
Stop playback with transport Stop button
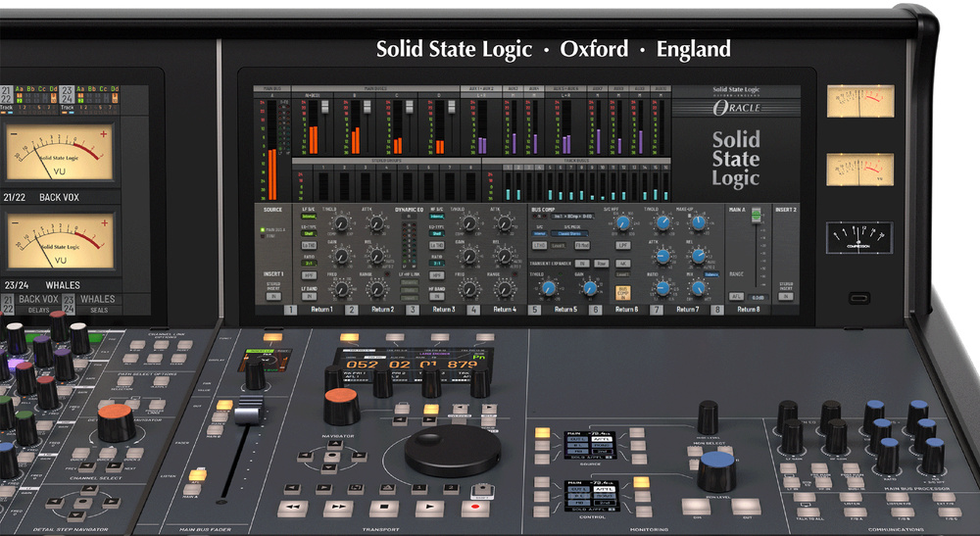pyautogui.click(x=384, y=508)
